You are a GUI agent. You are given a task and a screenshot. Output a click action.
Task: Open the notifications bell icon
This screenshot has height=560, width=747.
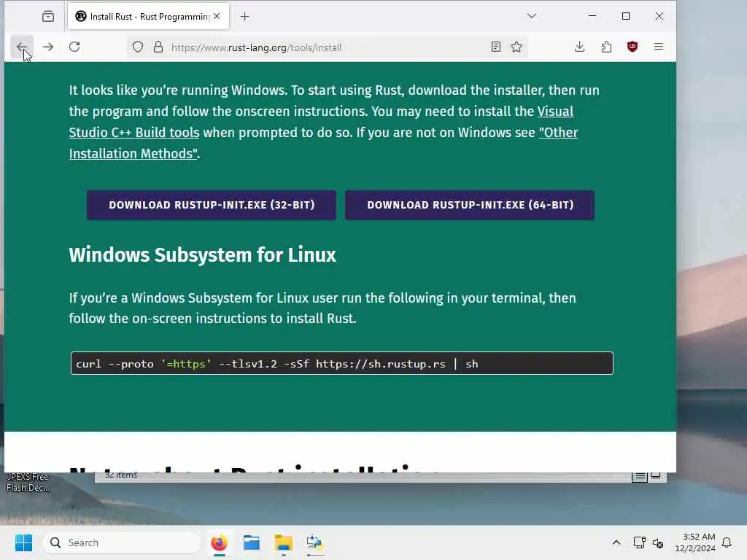pos(727,542)
